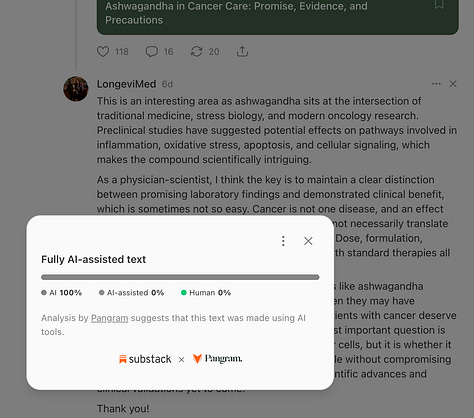Follow the Pangram link in analysis text
Viewport: 474px width, 418px height.
click(109, 318)
